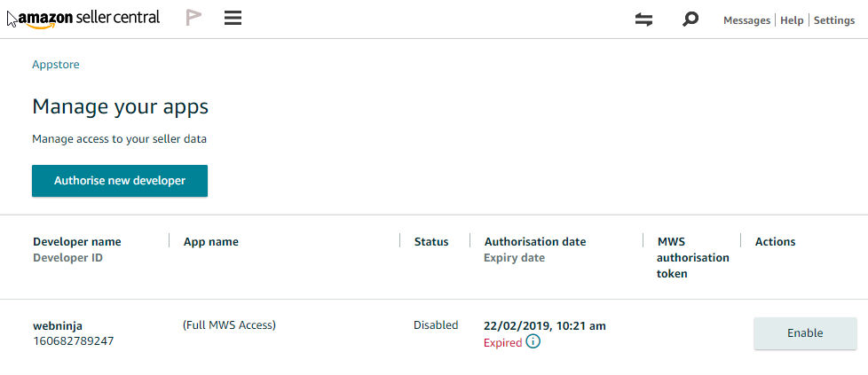Screen dimensions: 868x375
Task: Click the App name column header
Action: (211, 242)
